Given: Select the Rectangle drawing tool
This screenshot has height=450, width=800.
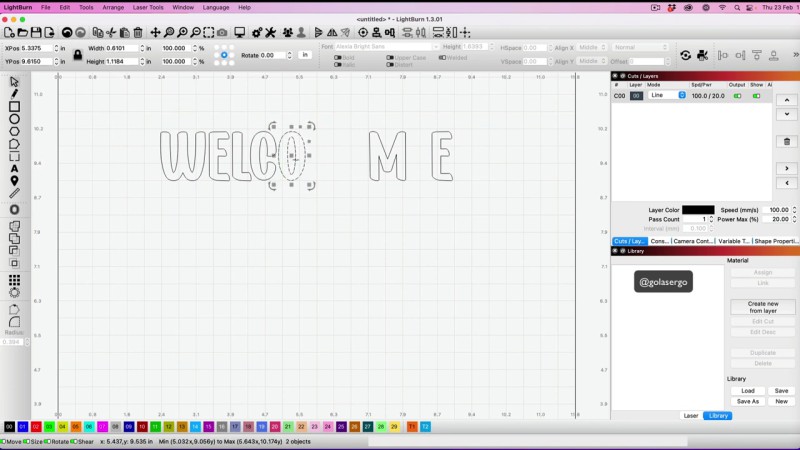Looking at the screenshot, I should [14, 106].
